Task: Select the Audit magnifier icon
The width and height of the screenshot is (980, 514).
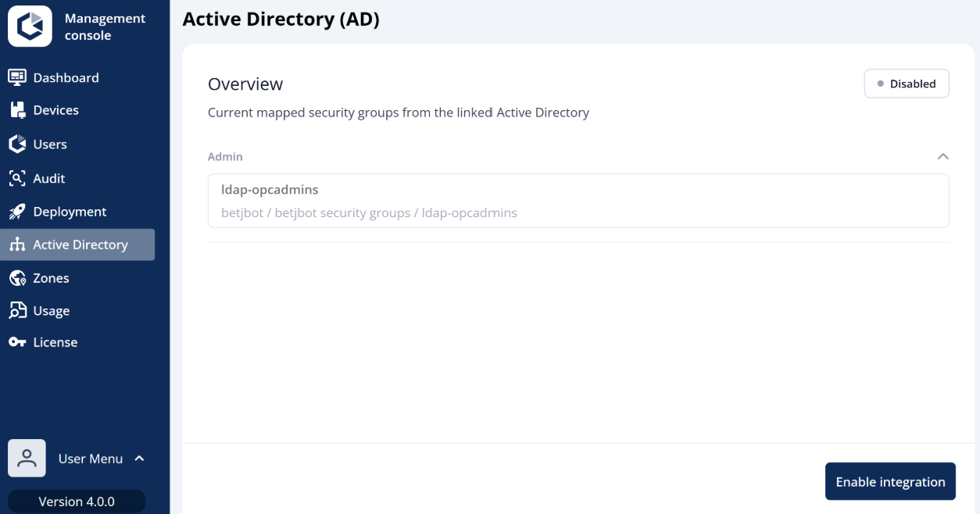Action: point(17,178)
